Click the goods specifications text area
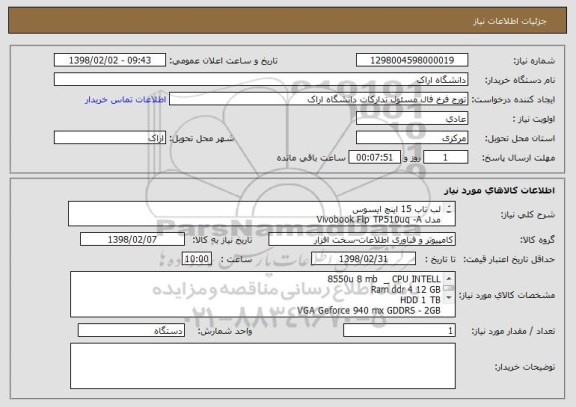The image size is (576, 407). pos(263,294)
